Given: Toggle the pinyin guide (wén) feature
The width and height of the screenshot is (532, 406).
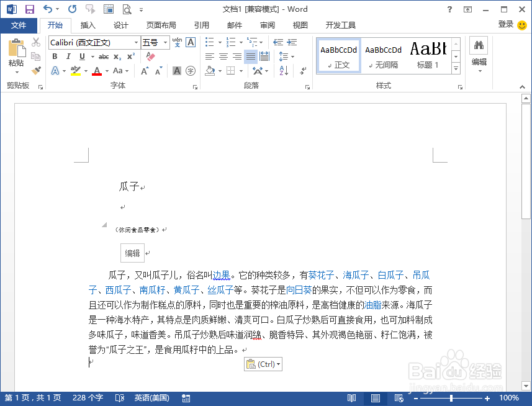Looking at the screenshot, I should [x=177, y=42].
